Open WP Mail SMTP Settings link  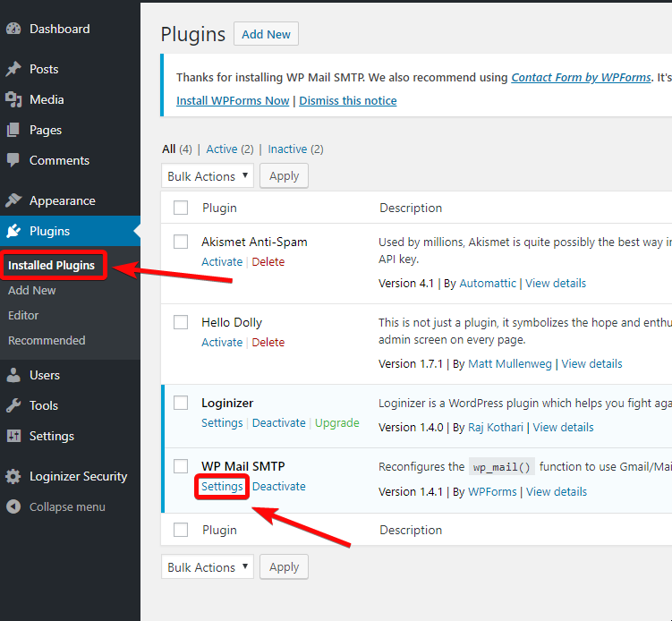(222, 487)
